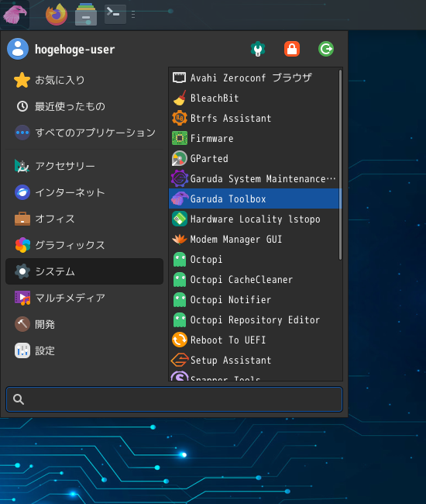Click the Garuda System Maintenance icon

[x=179, y=178]
